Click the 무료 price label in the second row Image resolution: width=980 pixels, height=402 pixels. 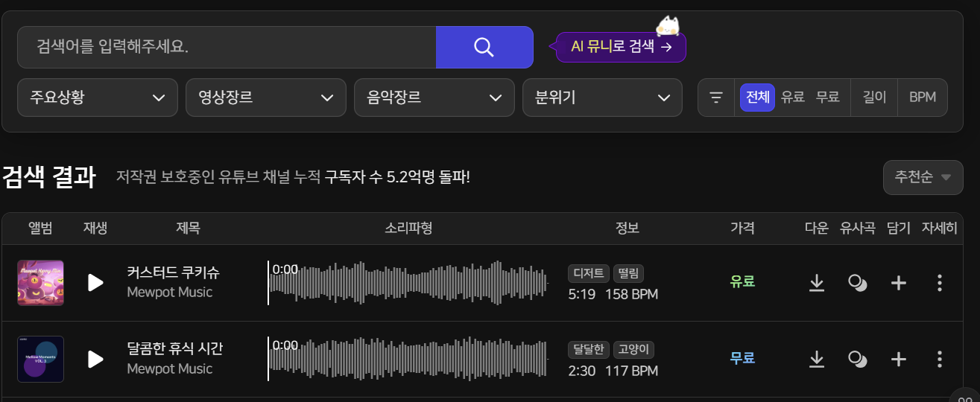(x=743, y=359)
